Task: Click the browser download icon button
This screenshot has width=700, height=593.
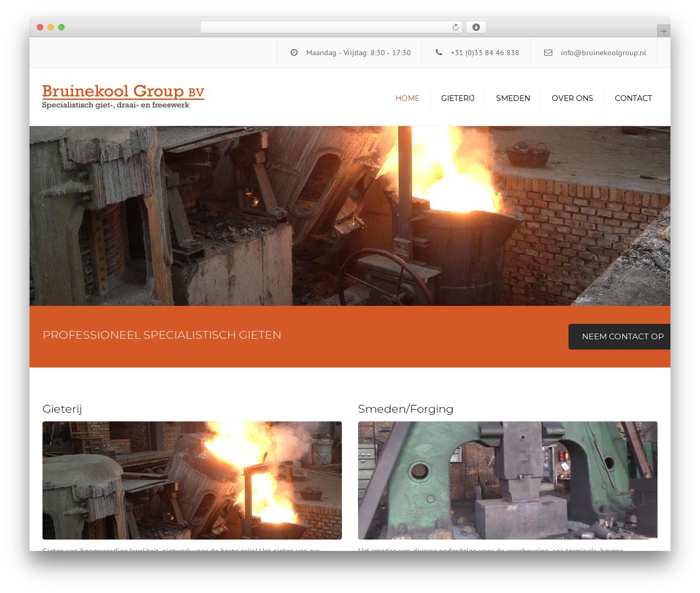Action: [x=476, y=27]
